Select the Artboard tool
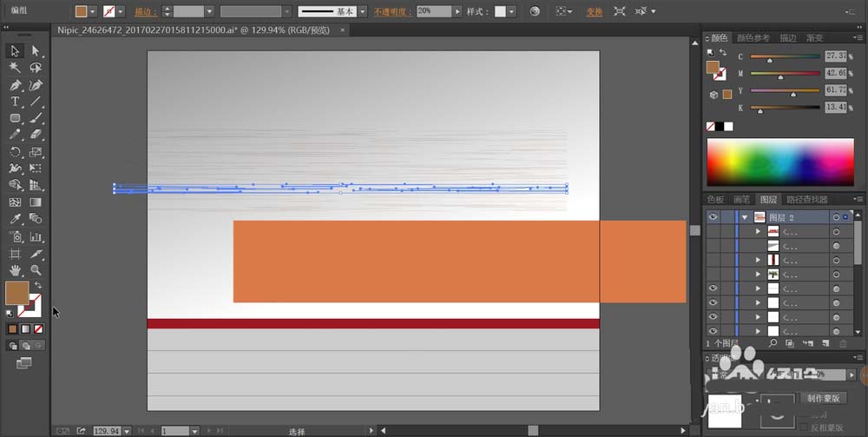Viewport: 868px width, 437px height. [x=15, y=255]
